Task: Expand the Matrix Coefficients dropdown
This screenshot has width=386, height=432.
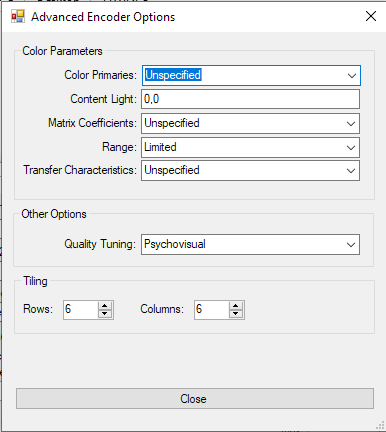Action: click(251, 123)
